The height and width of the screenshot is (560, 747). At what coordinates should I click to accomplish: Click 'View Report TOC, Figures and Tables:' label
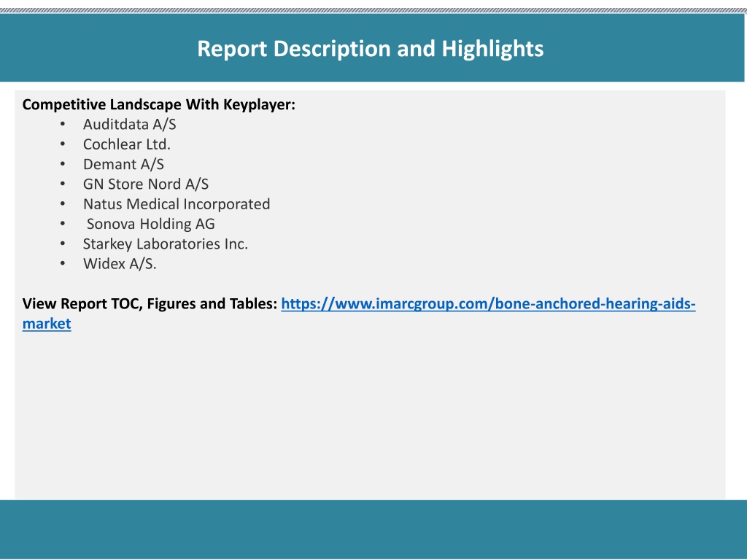pos(150,304)
